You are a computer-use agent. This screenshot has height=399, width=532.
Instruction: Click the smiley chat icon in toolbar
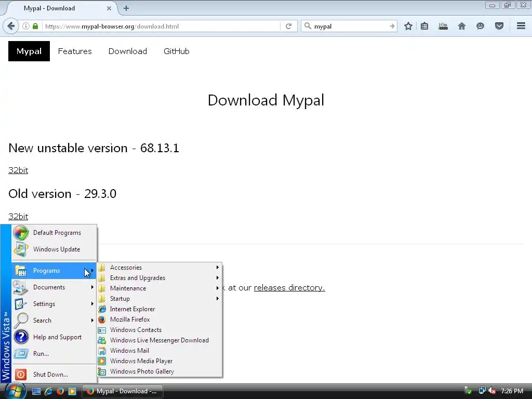[480, 26]
